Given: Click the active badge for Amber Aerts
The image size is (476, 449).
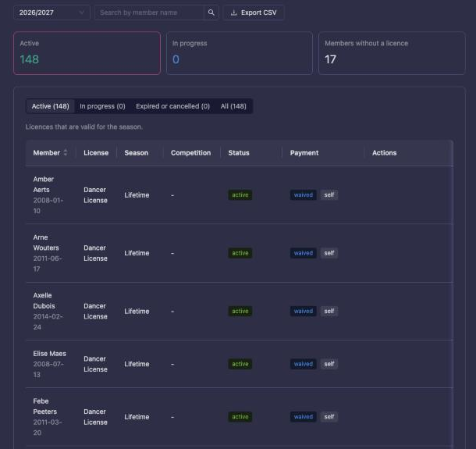Looking at the screenshot, I should [x=240, y=195].
